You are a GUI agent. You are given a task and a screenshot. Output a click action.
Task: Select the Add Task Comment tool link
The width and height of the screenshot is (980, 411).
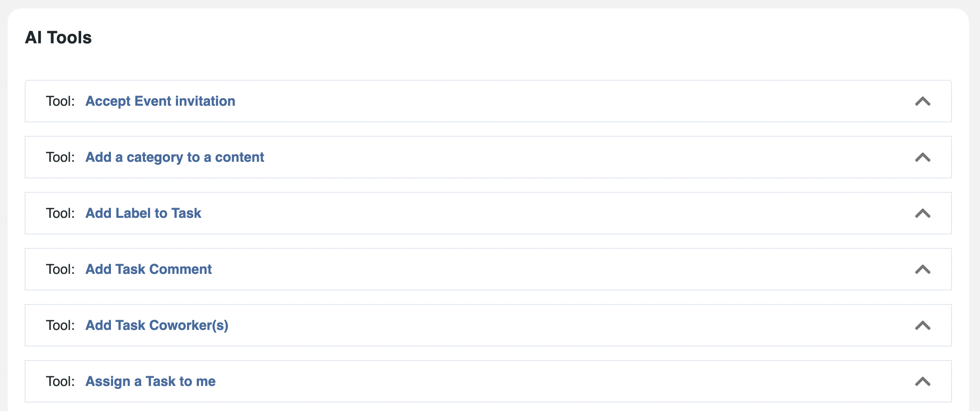click(x=148, y=269)
